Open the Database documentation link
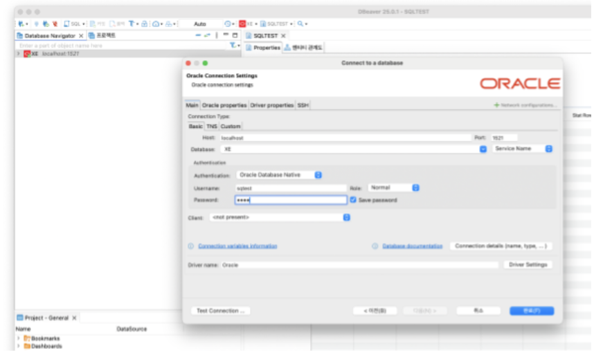 point(412,246)
